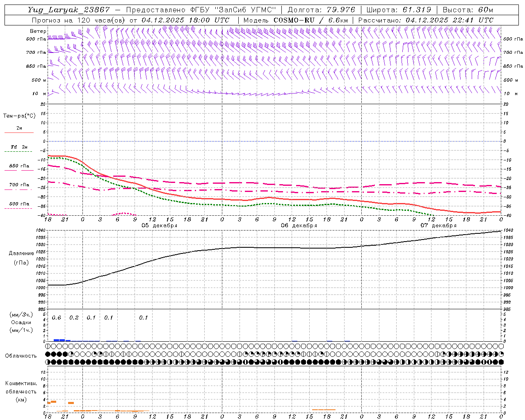Click the 500 гПа temperature legend dashed line
This screenshot has height=420, width=525.
pyautogui.click(x=18, y=208)
